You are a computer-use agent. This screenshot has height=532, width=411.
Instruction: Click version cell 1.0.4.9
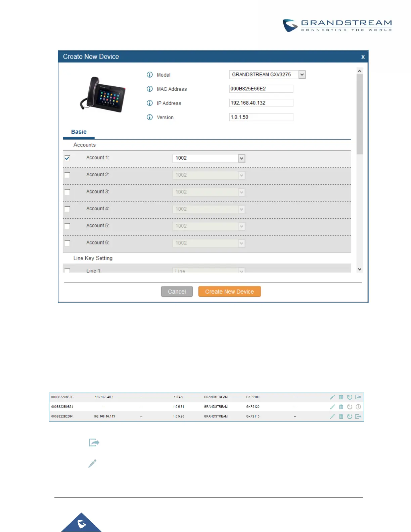[x=179, y=397]
